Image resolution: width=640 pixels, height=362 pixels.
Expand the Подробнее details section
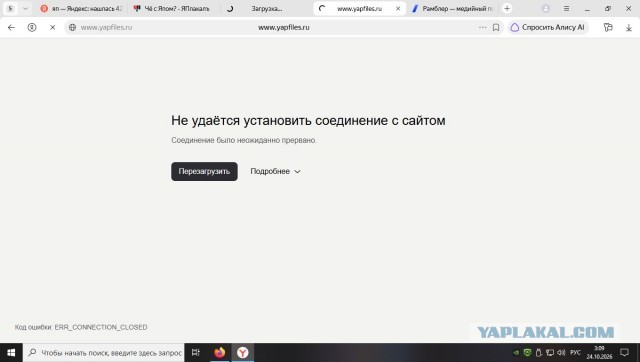point(275,171)
